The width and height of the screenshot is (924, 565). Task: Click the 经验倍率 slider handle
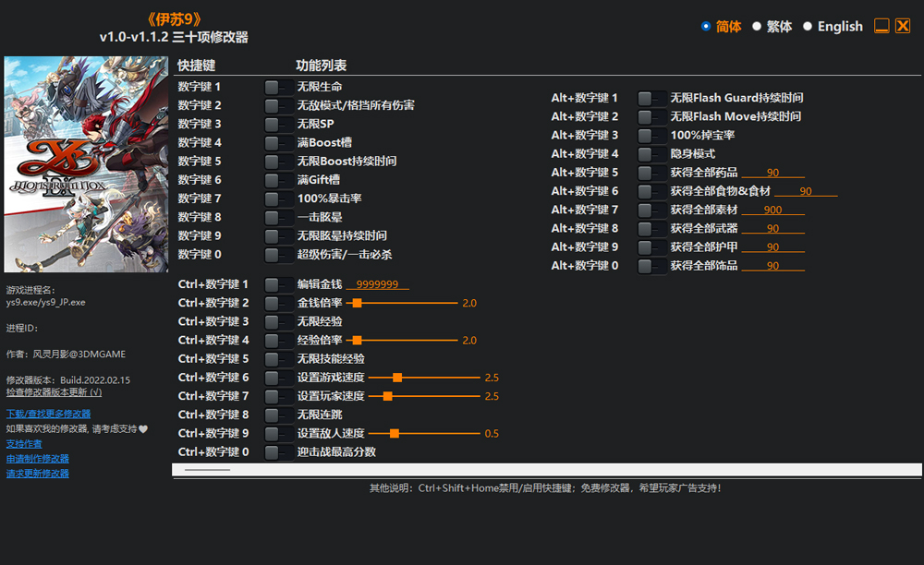tap(357, 340)
